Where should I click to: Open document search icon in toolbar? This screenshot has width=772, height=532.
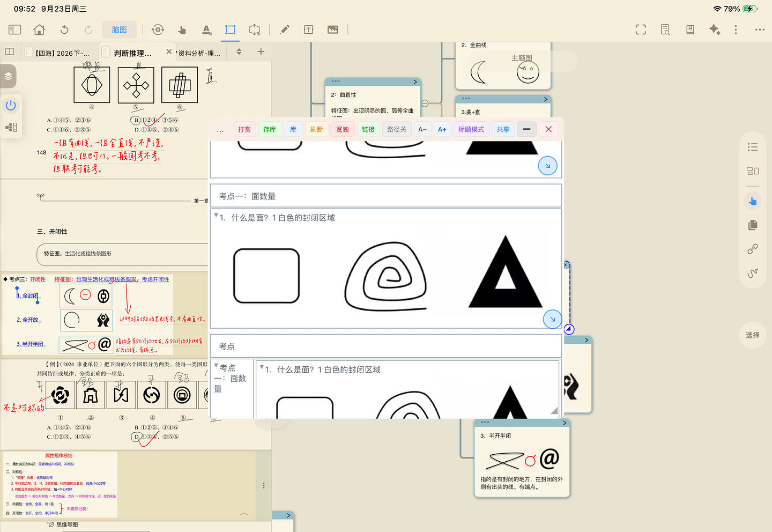(x=665, y=29)
